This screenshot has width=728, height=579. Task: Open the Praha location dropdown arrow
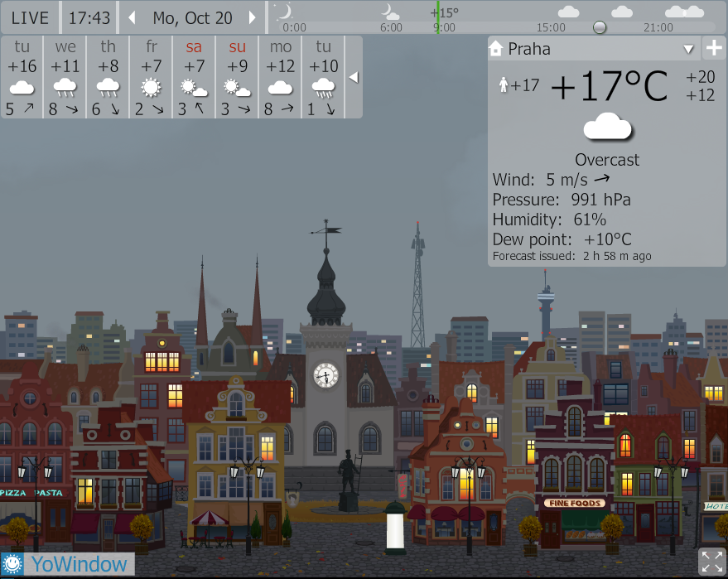coord(687,49)
